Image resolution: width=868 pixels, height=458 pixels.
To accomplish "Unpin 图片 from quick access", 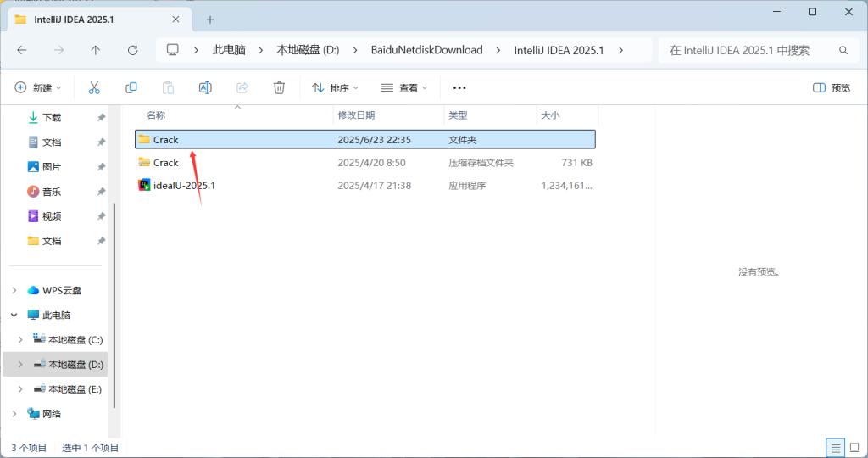I will pyautogui.click(x=102, y=167).
